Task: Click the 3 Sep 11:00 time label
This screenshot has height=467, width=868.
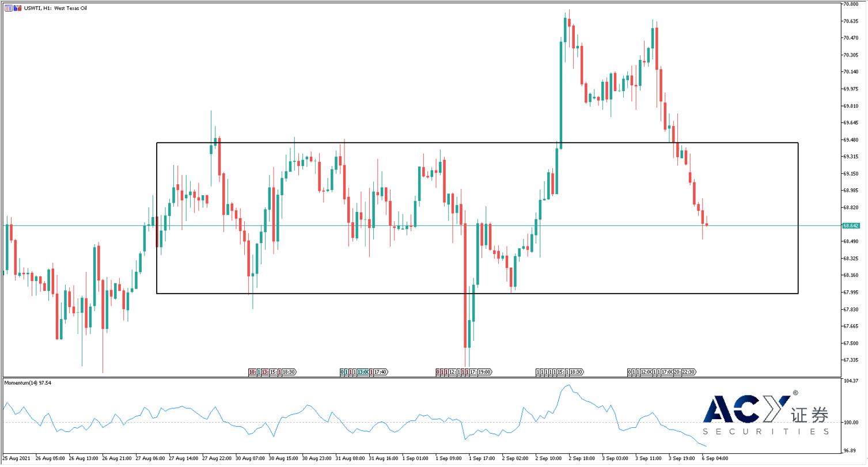Action: point(649,459)
